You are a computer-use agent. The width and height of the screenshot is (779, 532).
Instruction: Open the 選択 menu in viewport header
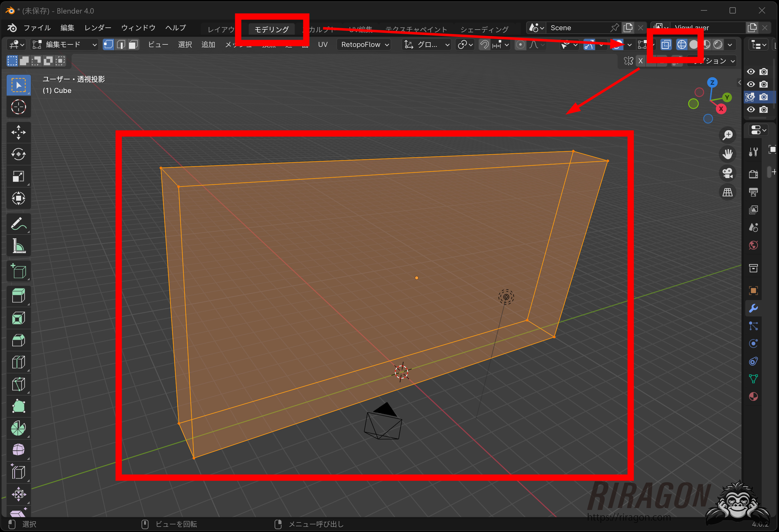(x=185, y=44)
